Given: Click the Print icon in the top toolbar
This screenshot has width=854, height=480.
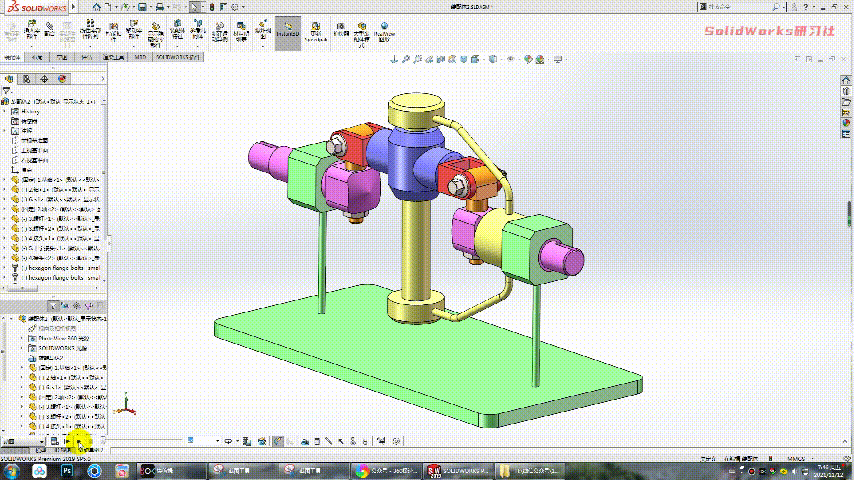Looking at the screenshot, I should (160, 7).
